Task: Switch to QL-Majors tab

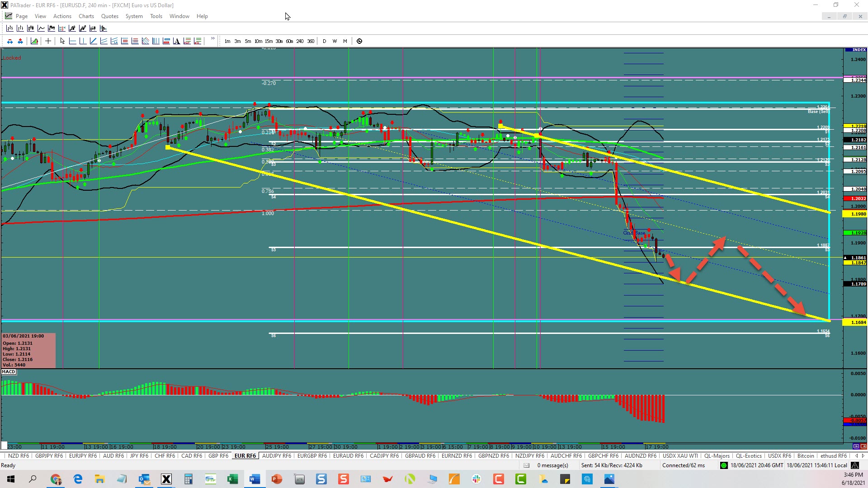Action: (x=717, y=456)
